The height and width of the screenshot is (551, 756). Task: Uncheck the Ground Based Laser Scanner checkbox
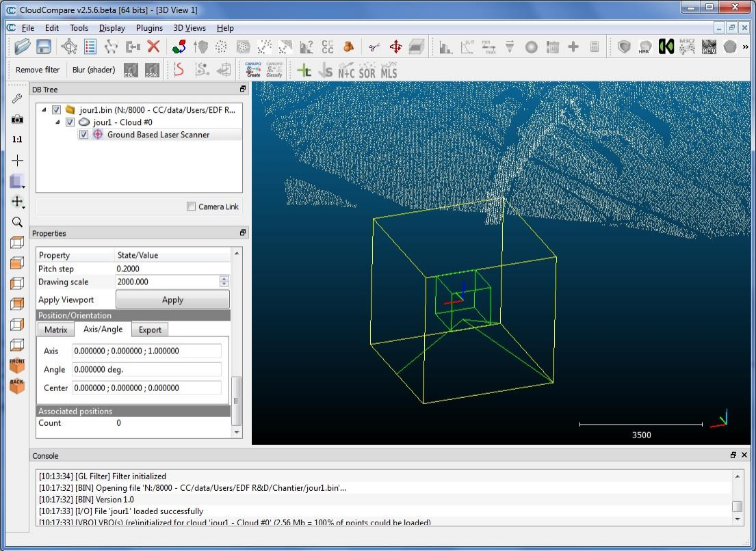pyautogui.click(x=83, y=135)
